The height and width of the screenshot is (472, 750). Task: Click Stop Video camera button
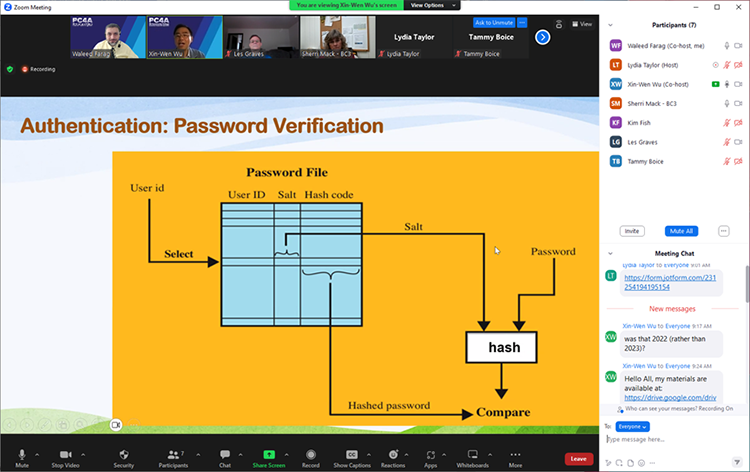[66, 458]
